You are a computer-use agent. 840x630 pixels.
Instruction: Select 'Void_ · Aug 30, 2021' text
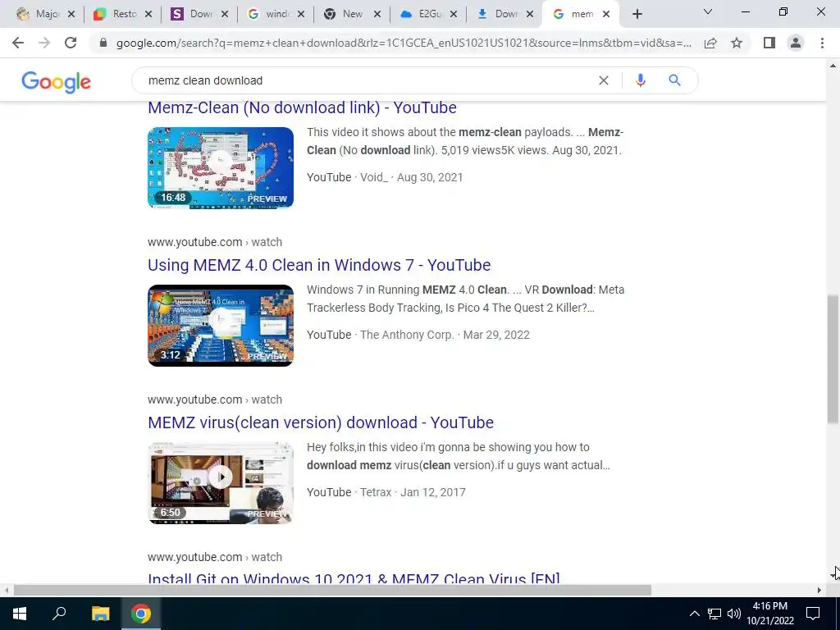412,177
